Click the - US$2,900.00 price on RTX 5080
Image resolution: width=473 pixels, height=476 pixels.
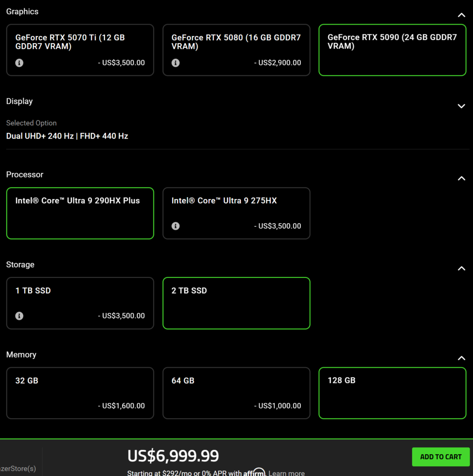coord(277,63)
